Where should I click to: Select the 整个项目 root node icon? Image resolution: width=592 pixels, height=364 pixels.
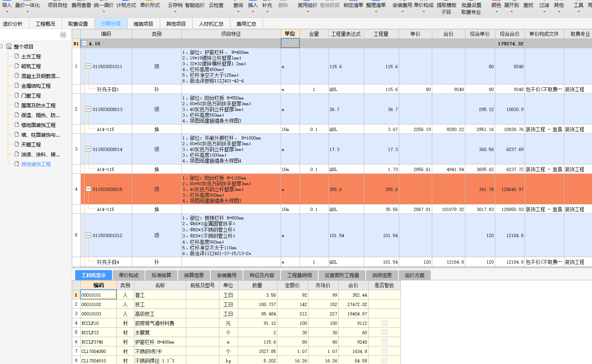[9, 47]
